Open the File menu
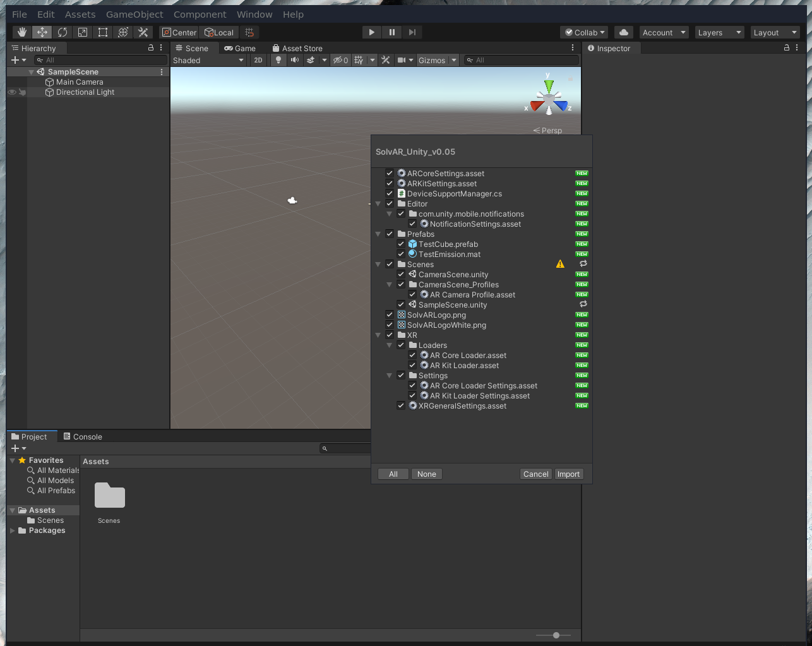812x646 pixels. click(20, 14)
